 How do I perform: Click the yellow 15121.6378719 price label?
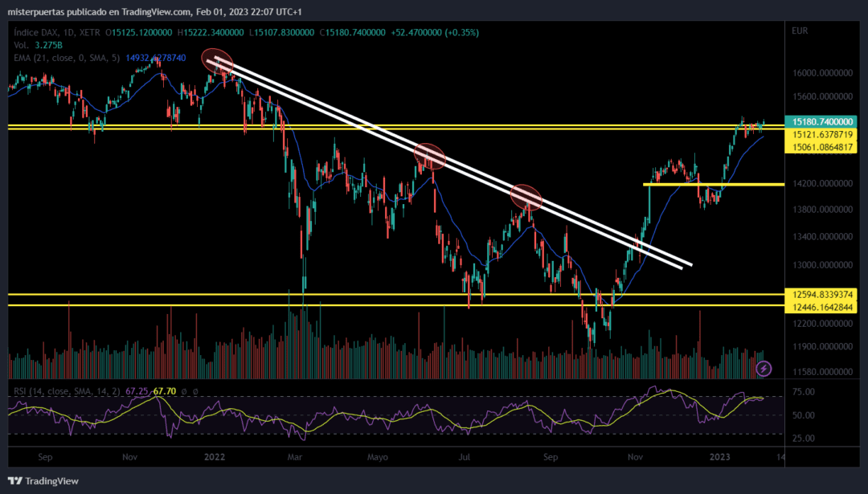click(821, 134)
